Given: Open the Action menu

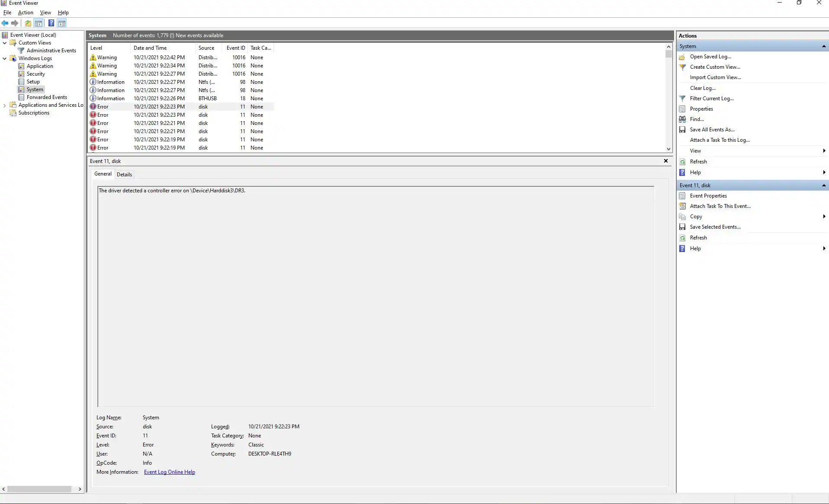Looking at the screenshot, I should click(x=26, y=13).
